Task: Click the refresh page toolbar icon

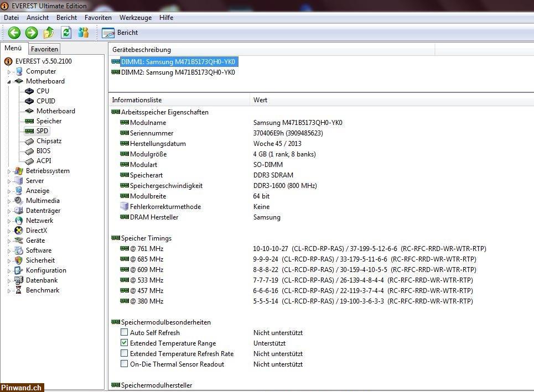Action: (66, 33)
